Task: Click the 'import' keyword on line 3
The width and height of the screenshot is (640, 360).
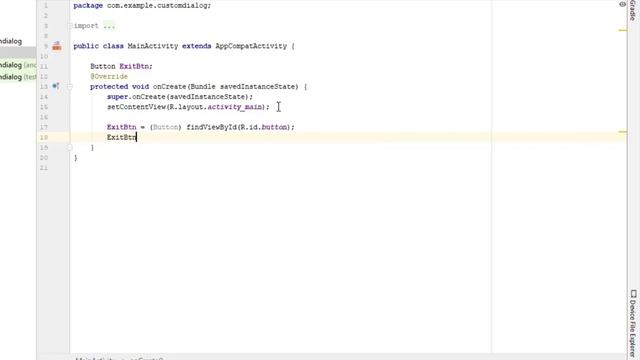Action: pyautogui.click(x=86, y=26)
